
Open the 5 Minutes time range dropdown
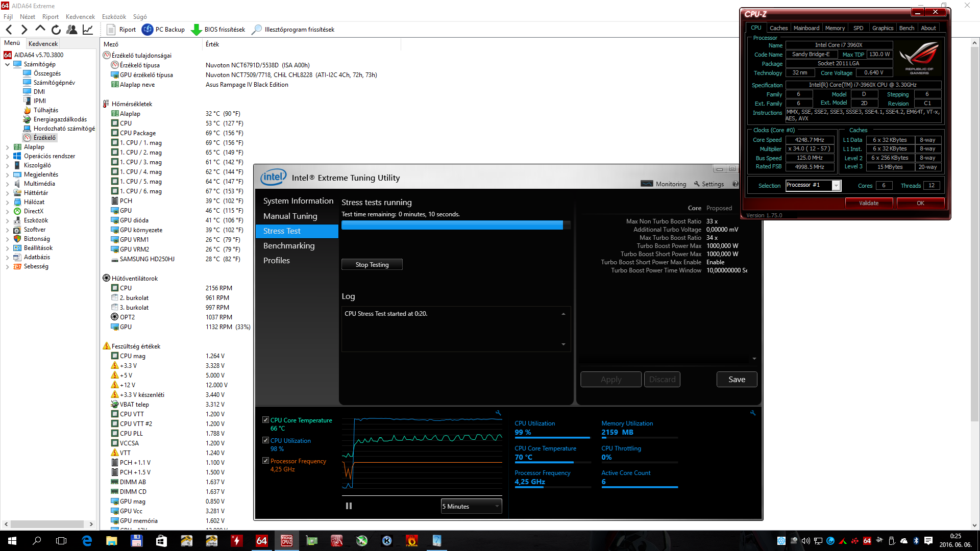point(471,506)
